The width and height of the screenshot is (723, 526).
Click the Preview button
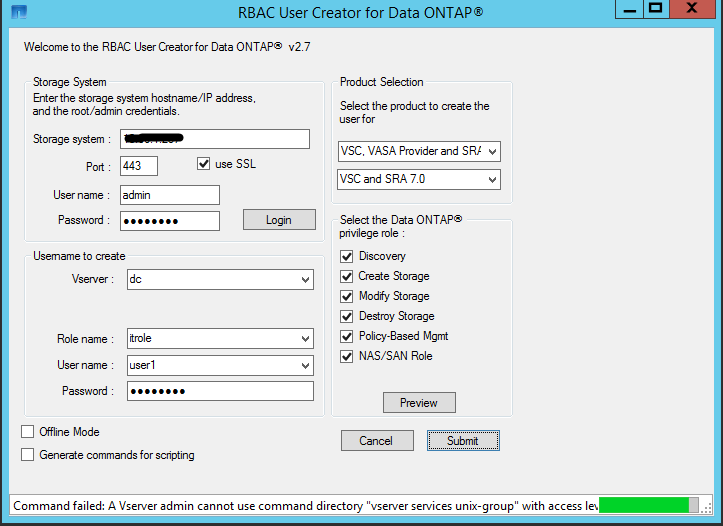click(419, 402)
